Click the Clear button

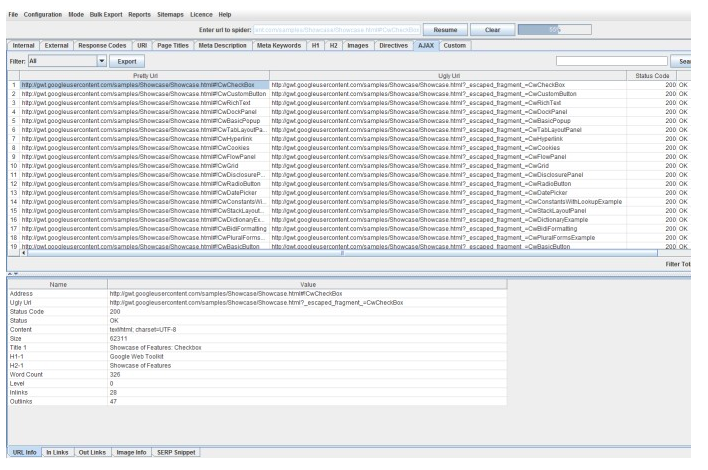tap(492, 30)
